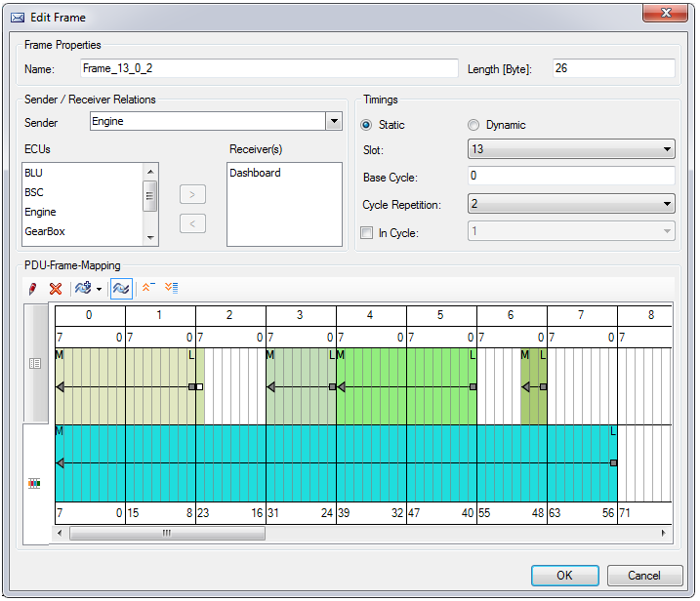Click the Base Cycle input field
700x601 pixels.
pyautogui.click(x=571, y=176)
